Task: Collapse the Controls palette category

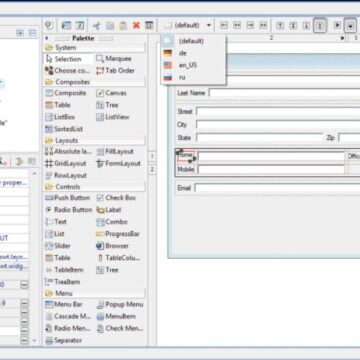Action: 95,187
